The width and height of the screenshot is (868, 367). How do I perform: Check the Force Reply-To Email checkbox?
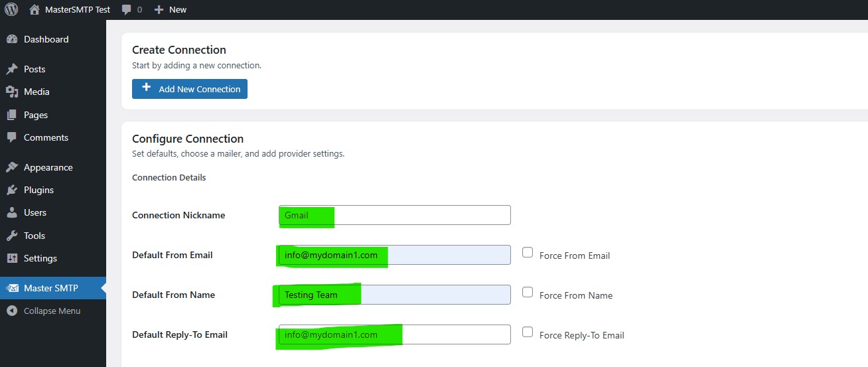coord(528,332)
